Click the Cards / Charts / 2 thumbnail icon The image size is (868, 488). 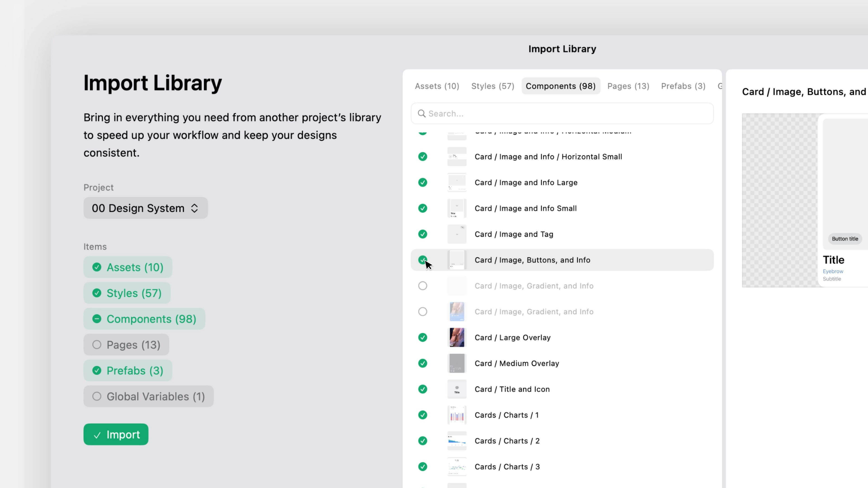point(457,441)
